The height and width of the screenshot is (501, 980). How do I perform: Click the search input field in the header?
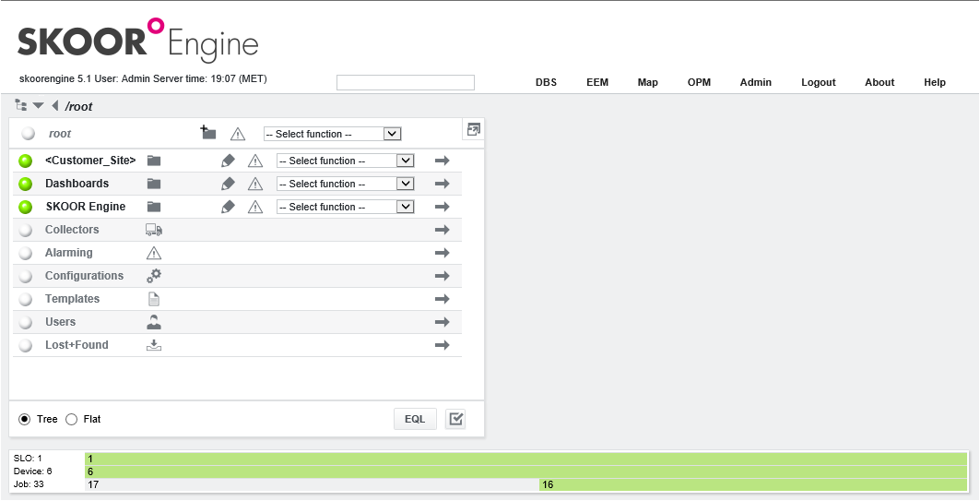pos(405,83)
